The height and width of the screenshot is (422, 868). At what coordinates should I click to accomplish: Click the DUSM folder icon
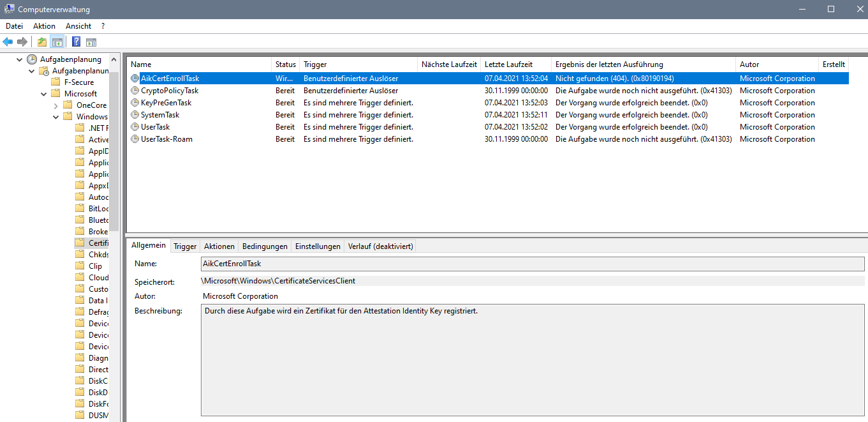tap(80, 416)
